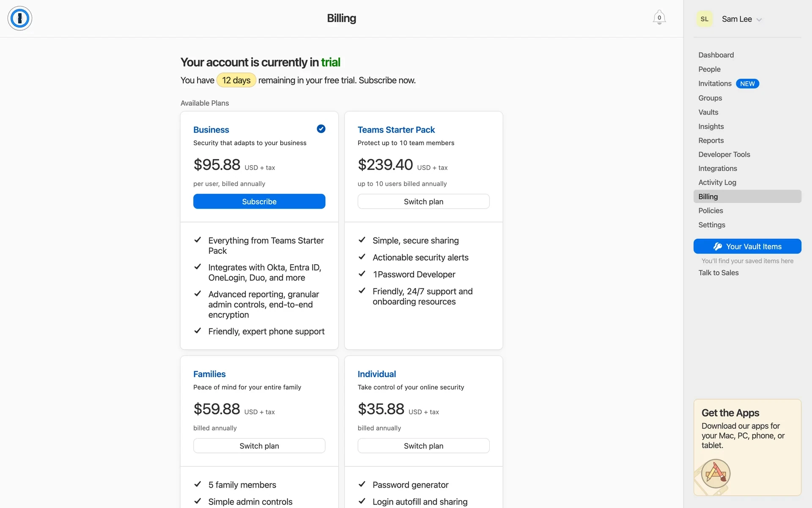Expand the Sam Lee account menu chevron

(759, 19)
